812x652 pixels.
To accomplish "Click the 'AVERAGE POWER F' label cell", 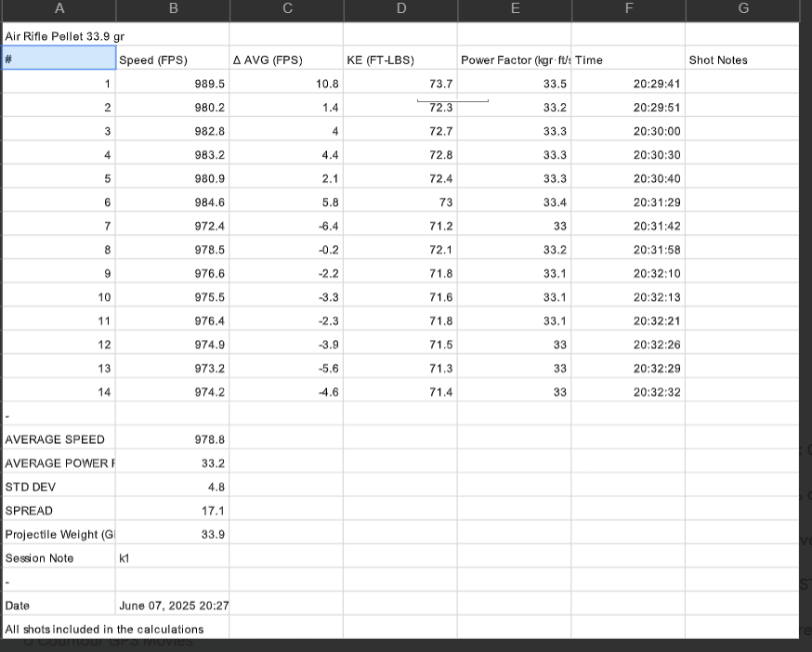I will (x=59, y=463).
